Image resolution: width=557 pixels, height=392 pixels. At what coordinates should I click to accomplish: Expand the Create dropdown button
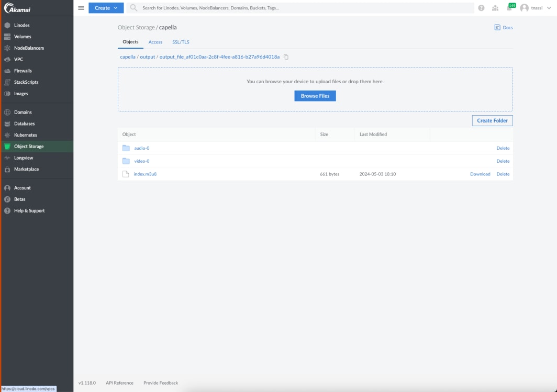(x=106, y=8)
